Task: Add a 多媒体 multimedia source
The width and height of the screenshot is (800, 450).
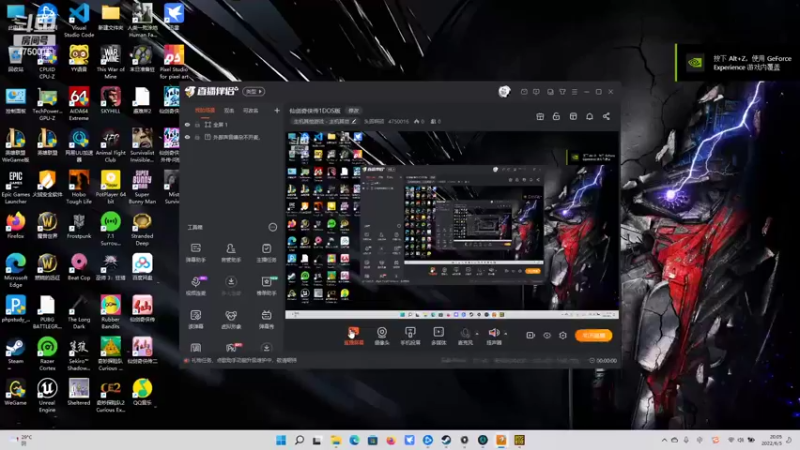Action: pos(438,336)
